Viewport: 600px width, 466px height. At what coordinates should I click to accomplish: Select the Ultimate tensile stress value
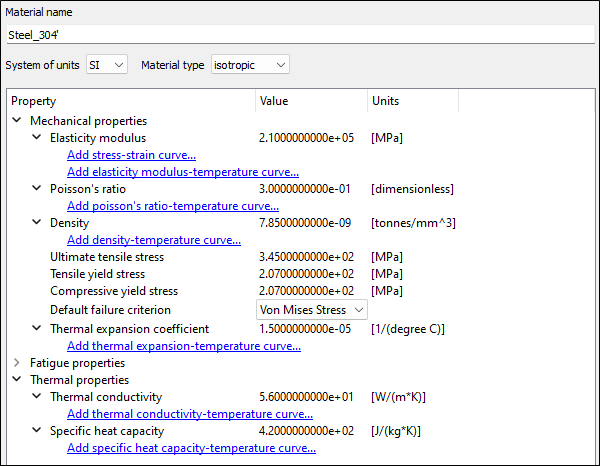tap(307, 257)
